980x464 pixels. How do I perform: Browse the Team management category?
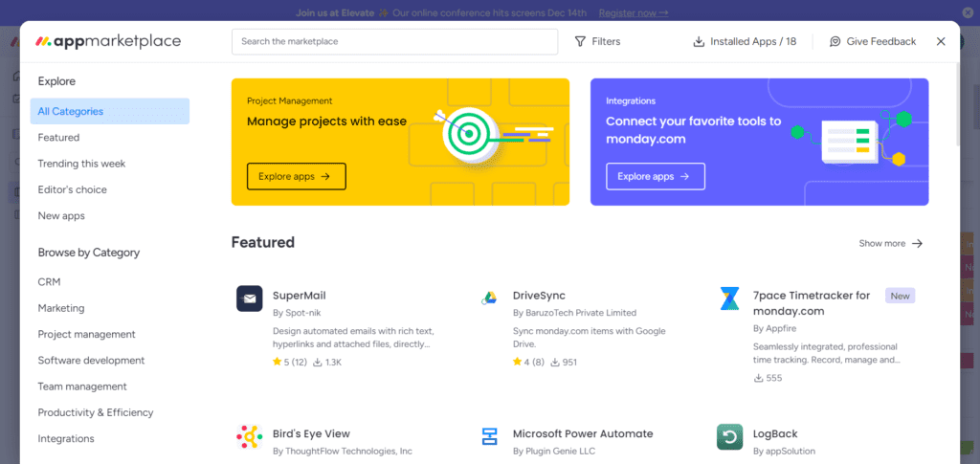[x=82, y=387]
